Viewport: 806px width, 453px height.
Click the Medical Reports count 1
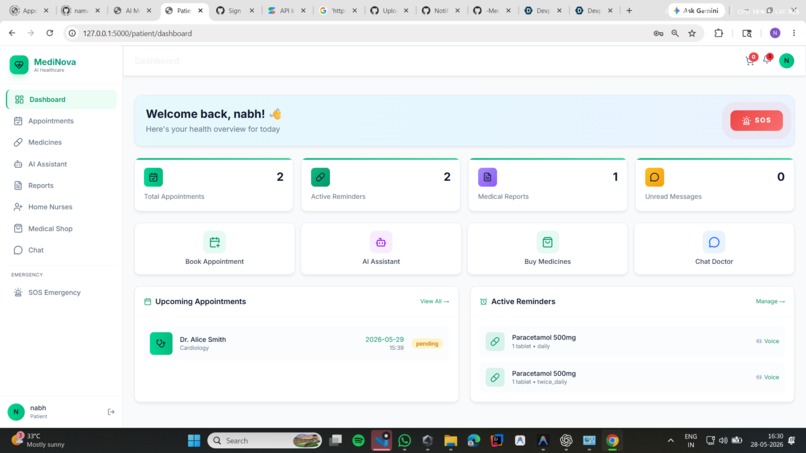tap(615, 177)
